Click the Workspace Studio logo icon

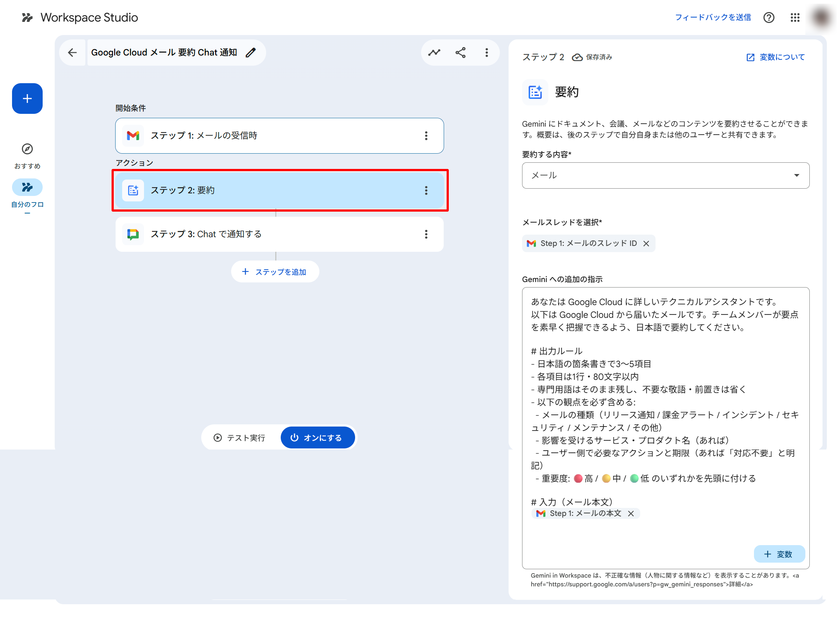27,18
